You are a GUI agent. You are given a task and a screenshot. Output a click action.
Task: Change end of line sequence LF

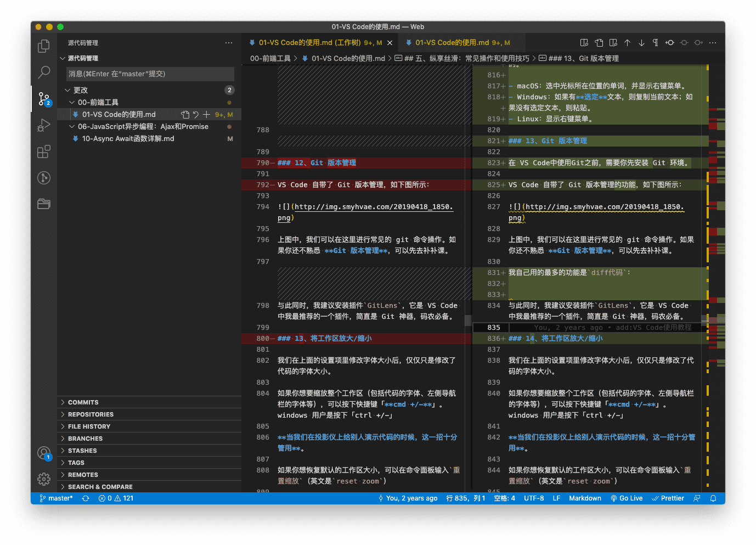coord(556,498)
